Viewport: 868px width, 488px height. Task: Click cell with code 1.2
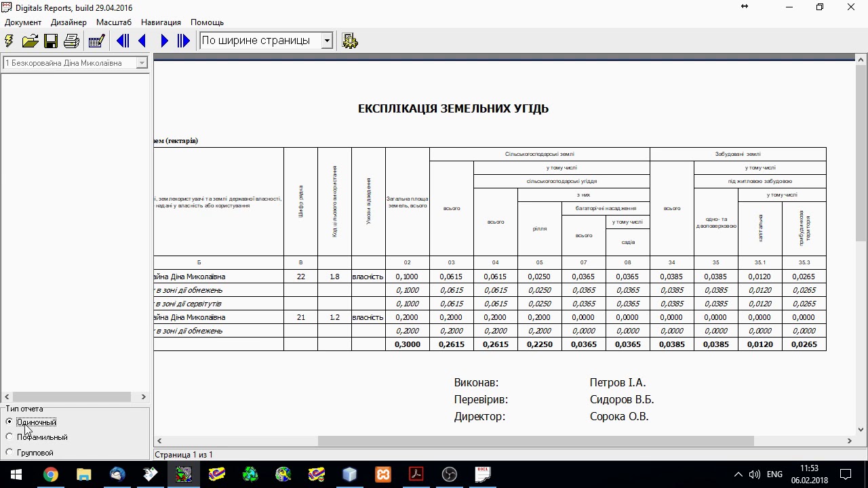coord(334,317)
